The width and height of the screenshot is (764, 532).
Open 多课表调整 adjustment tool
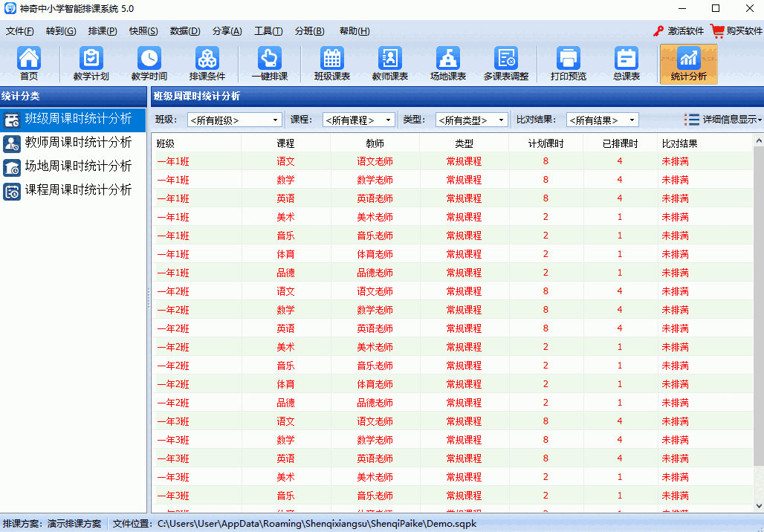[x=506, y=64]
